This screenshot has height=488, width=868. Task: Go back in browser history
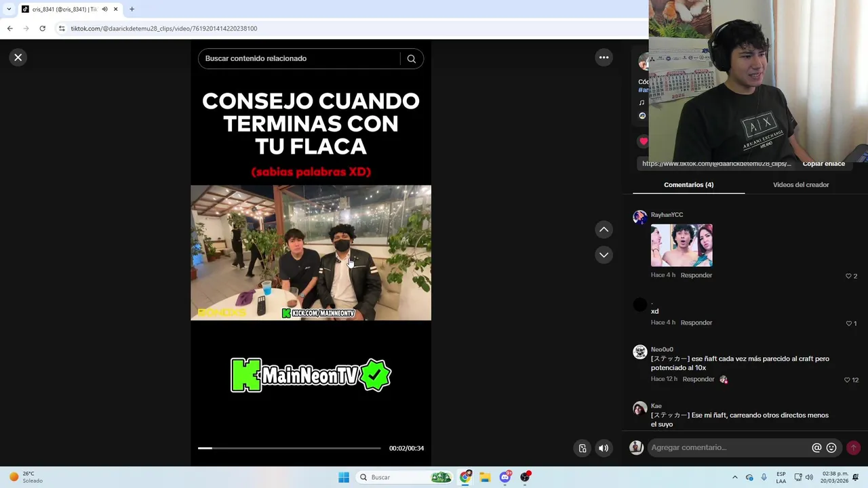pyautogui.click(x=9, y=28)
